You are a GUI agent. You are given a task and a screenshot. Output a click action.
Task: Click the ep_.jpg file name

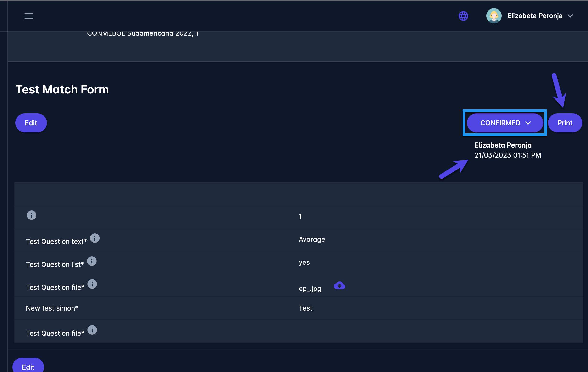pyautogui.click(x=310, y=289)
